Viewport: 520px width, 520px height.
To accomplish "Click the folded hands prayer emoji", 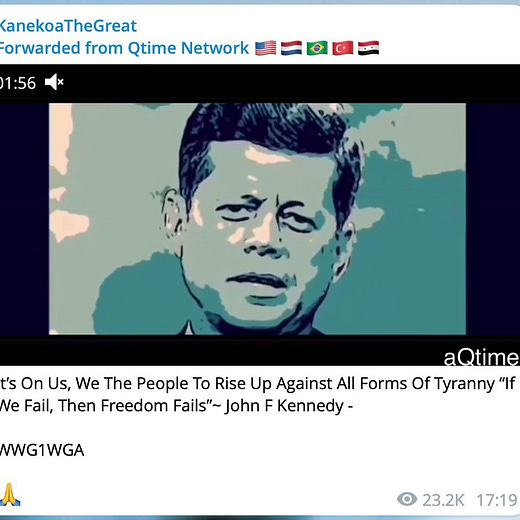I will pos(10,494).
